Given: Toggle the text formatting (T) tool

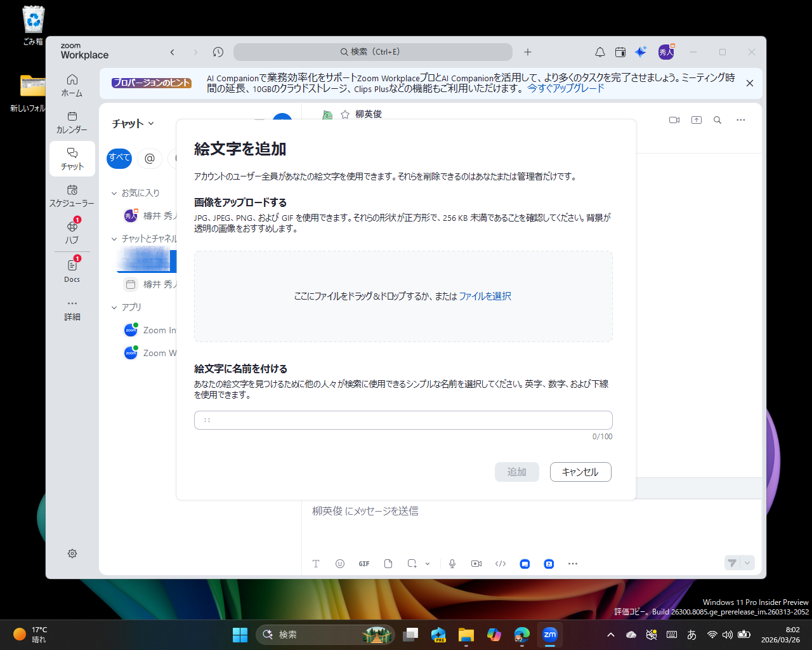Looking at the screenshot, I should click(x=316, y=564).
